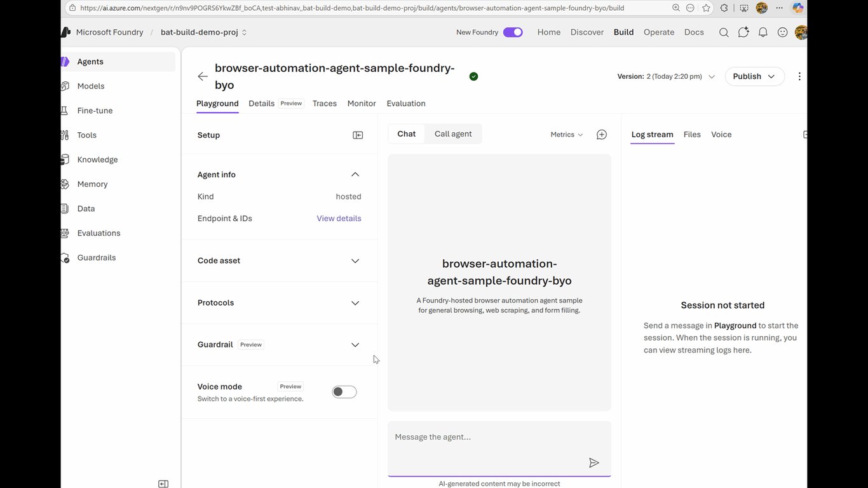Open the feedback smiley icon
This screenshot has height=488, width=868.
coord(783,32)
